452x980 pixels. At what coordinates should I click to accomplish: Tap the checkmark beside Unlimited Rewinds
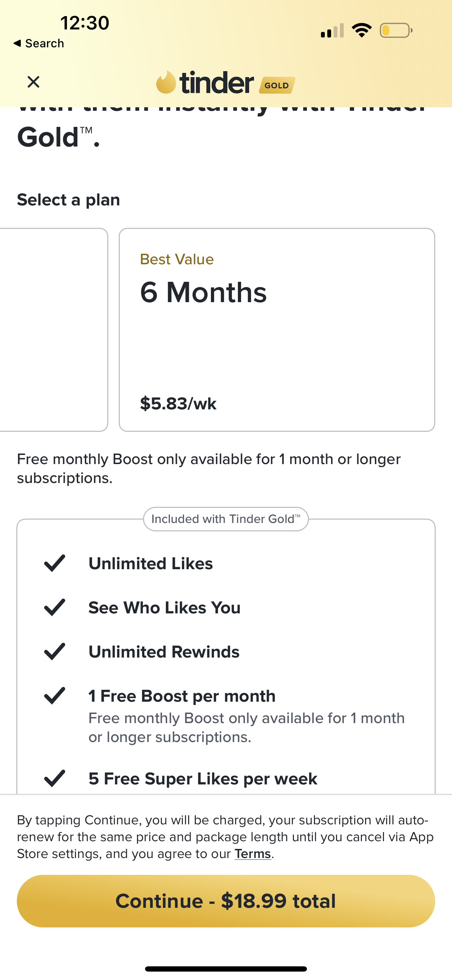tap(55, 651)
